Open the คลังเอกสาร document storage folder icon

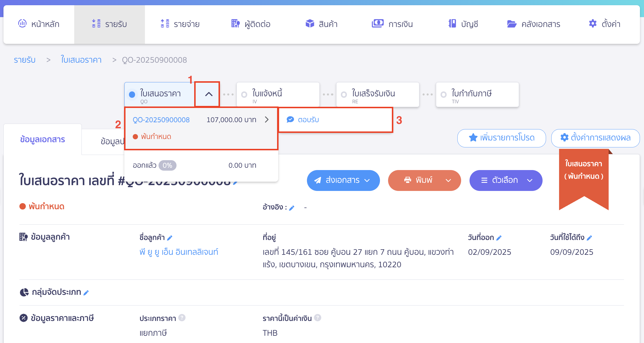click(512, 24)
